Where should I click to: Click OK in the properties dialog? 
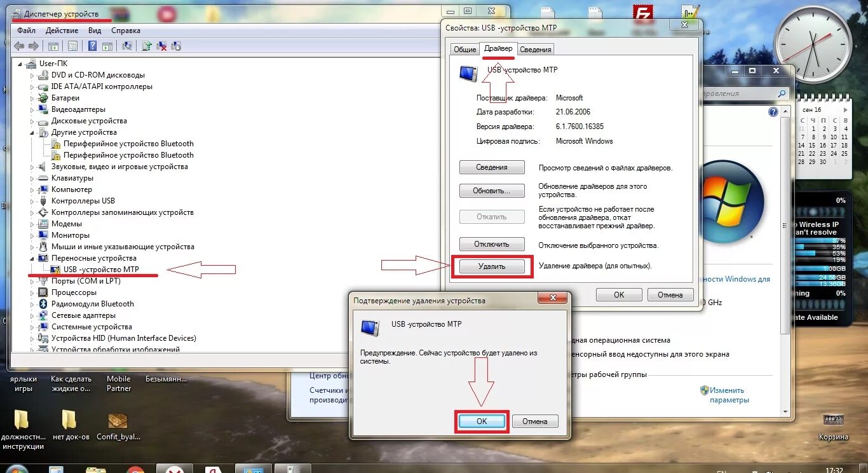[619, 295]
